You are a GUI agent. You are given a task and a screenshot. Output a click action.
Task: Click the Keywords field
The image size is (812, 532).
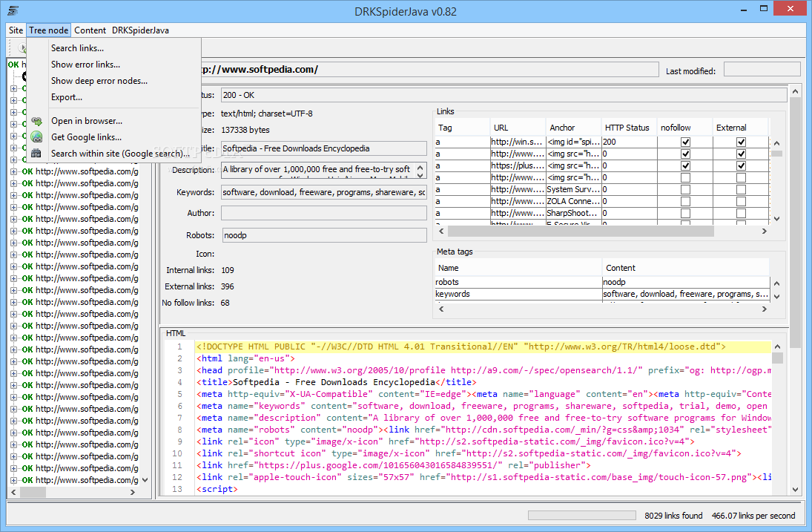point(324,192)
